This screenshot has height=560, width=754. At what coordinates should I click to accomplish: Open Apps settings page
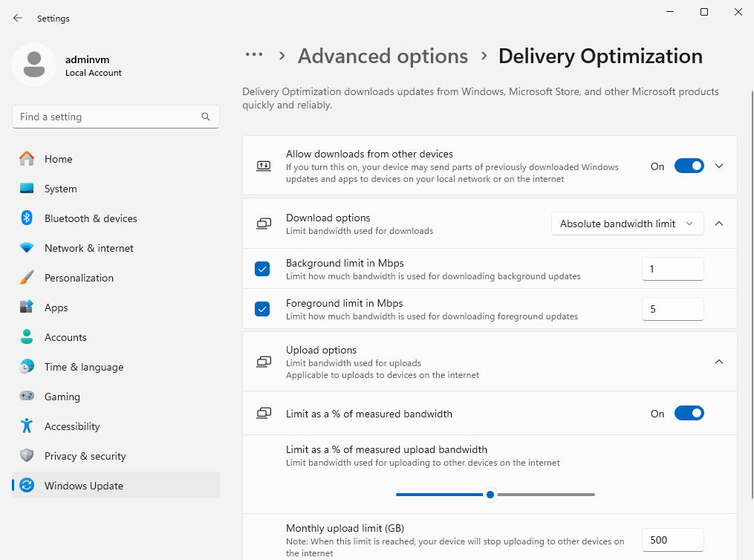tap(116, 307)
